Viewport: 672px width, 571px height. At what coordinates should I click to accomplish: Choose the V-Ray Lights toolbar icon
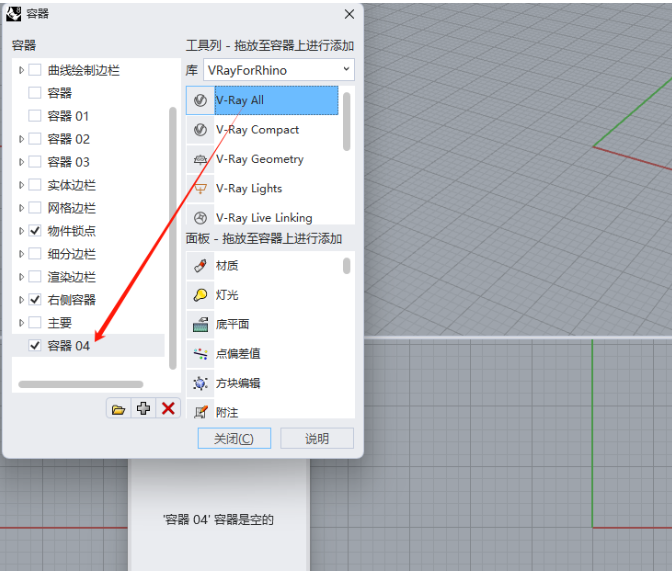(x=200, y=188)
